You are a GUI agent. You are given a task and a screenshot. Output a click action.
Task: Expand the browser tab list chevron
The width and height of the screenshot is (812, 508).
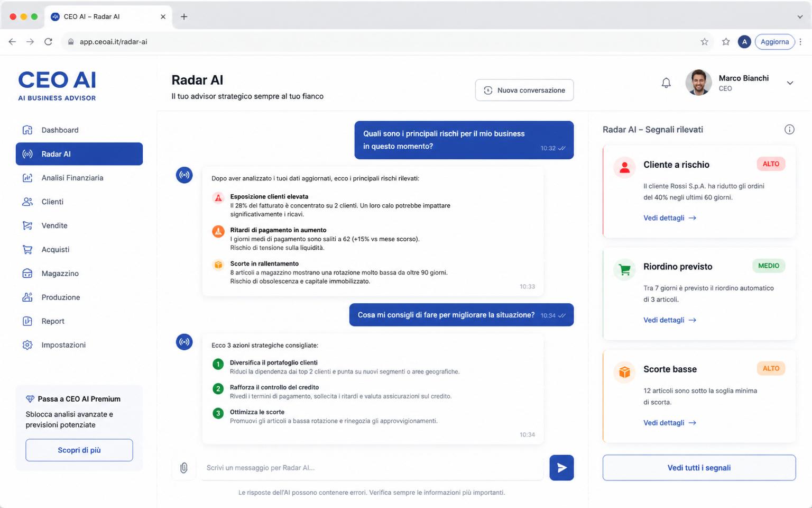[x=800, y=17]
